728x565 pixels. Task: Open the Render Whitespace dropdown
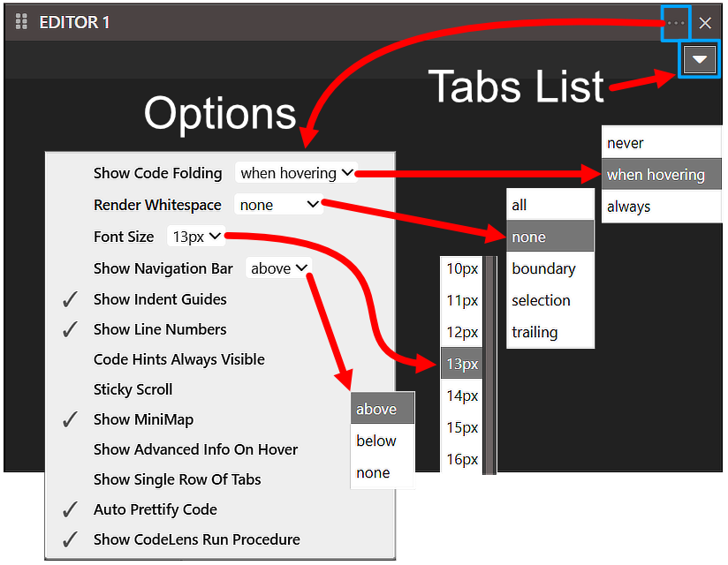[x=277, y=204]
